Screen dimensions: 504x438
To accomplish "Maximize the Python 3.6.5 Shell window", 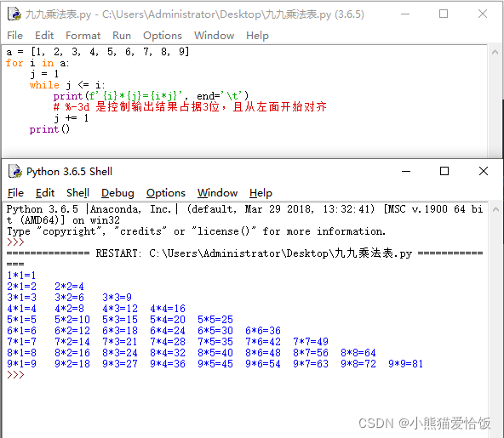I will 444,171.
